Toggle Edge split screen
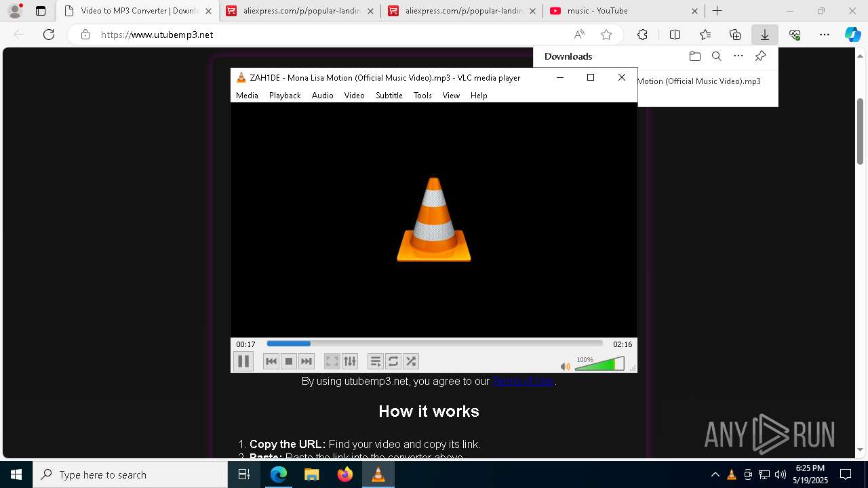The height and width of the screenshot is (488, 868). click(675, 35)
